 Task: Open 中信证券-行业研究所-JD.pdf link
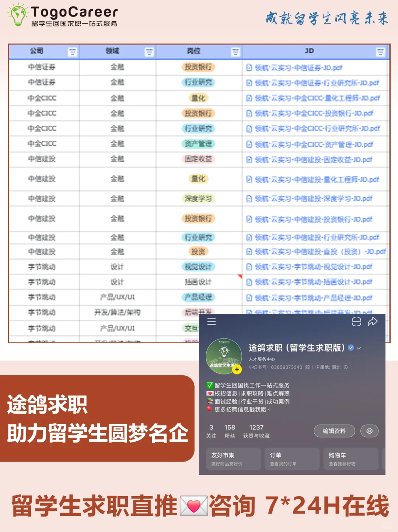pos(317,83)
